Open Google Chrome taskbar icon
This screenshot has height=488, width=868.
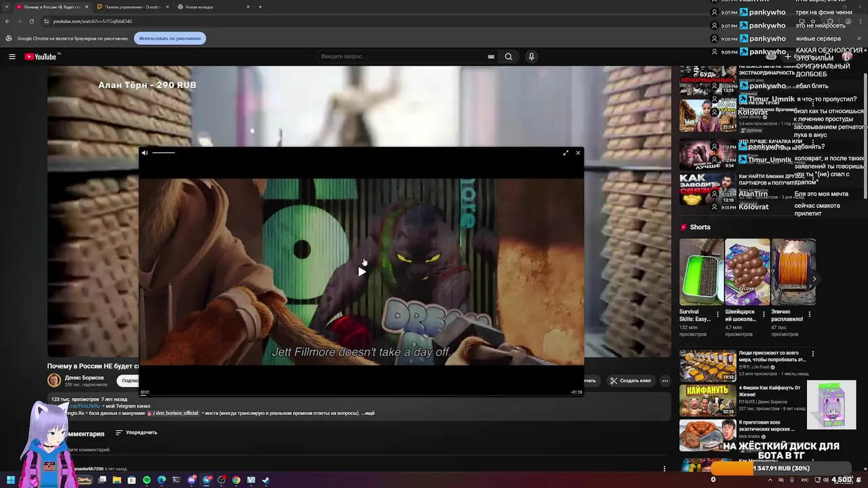pyautogui.click(x=236, y=480)
